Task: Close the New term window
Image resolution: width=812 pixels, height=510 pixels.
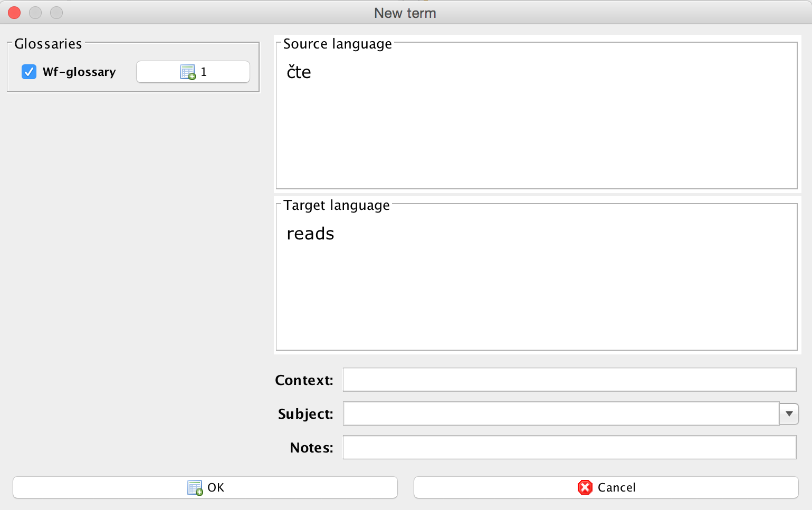Action: tap(14, 13)
